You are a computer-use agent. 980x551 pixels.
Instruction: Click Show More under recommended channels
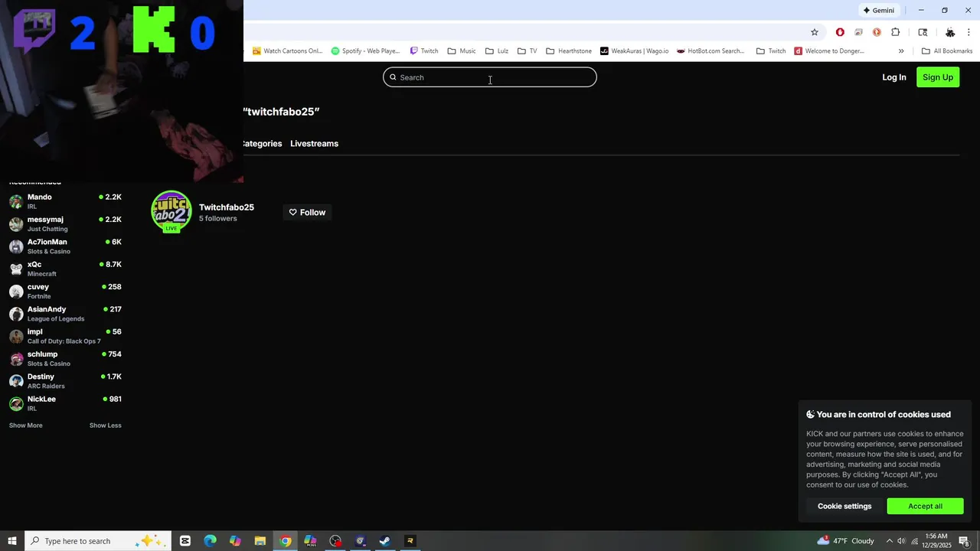click(x=26, y=425)
